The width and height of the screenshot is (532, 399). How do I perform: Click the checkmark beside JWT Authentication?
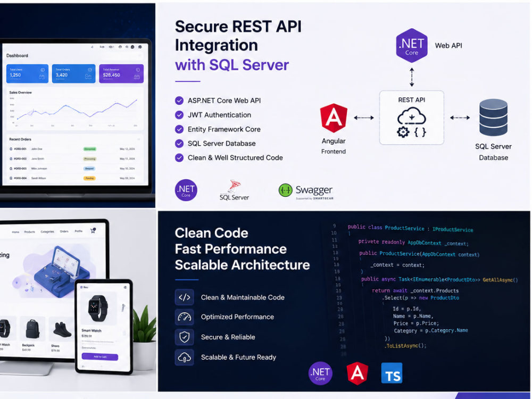tap(179, 115)
